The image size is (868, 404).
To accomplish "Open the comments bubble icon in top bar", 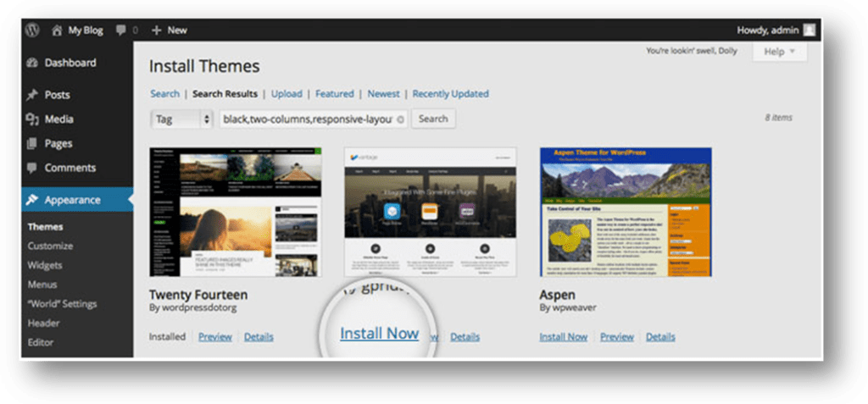I will [121, 30].
